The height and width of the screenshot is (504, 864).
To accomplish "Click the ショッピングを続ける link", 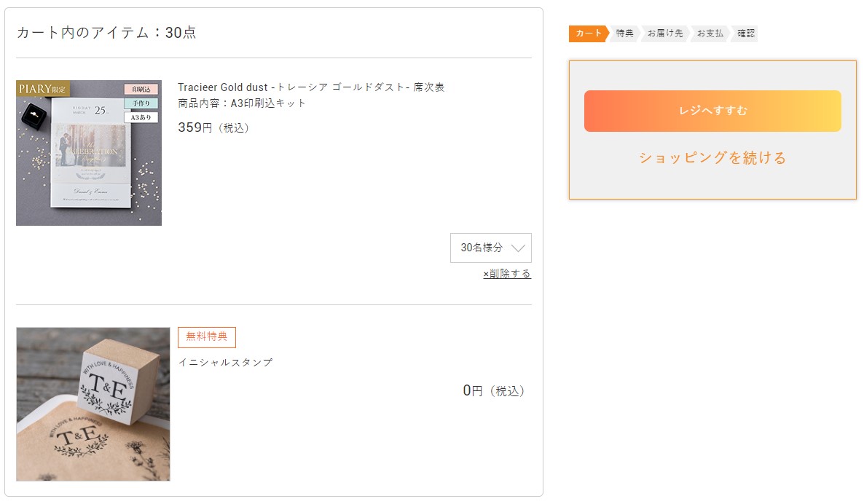I will click(x=712, y=157).
